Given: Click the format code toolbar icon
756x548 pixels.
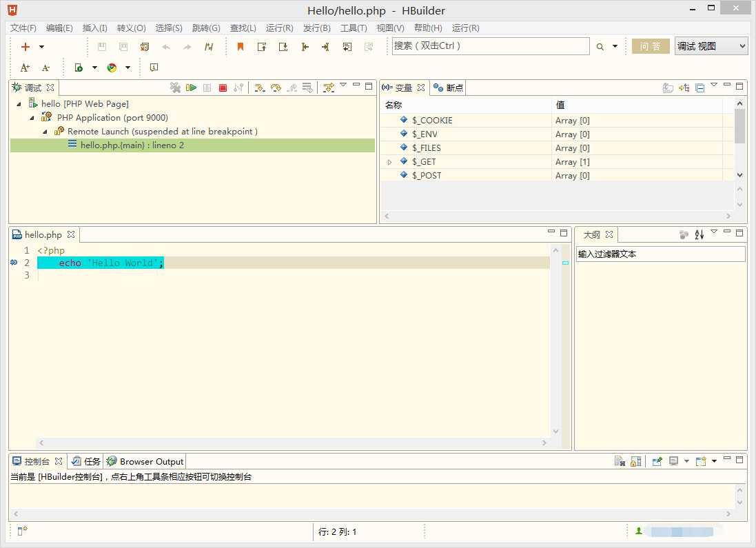Looking at the screenshot, I should (208, 47).
